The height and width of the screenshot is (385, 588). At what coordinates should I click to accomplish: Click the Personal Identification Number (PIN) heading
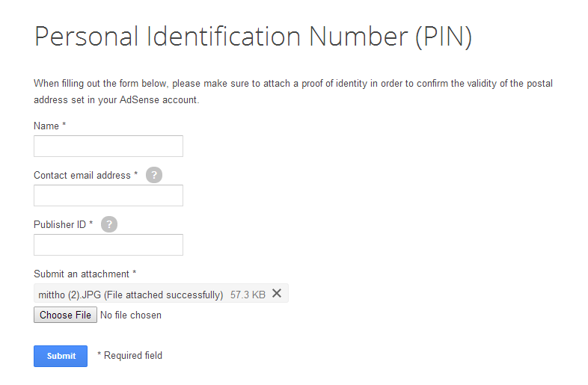click(253, 37)
